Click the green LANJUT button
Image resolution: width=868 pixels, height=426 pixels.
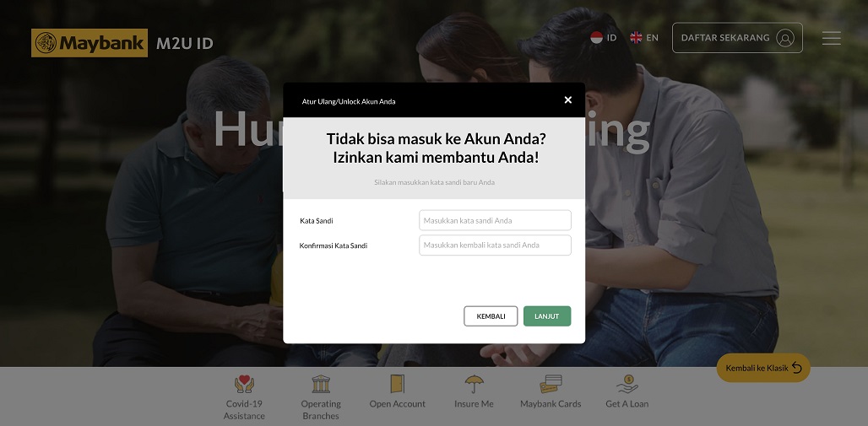point(547,315)
